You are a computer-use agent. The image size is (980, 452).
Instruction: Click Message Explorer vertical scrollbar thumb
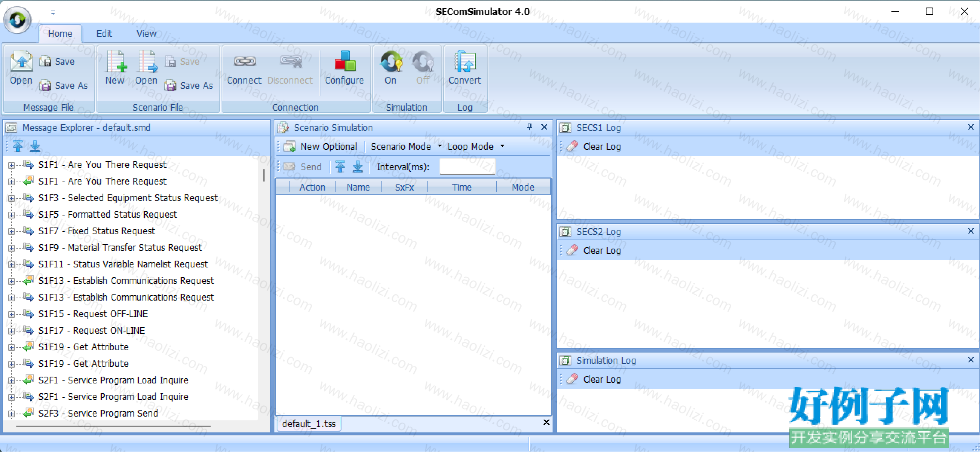[263, 175]
